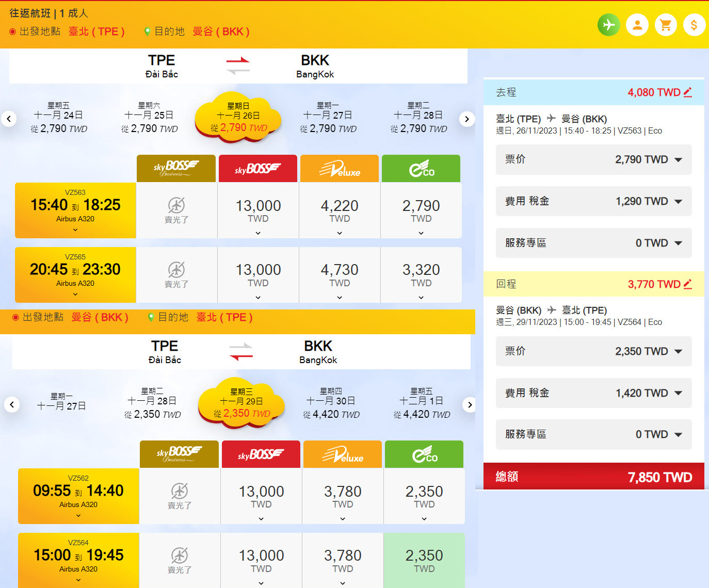The width and height of the screenshot is (709, 588).
Task: Click the dollar currency icon
Action: pos(694,25)
